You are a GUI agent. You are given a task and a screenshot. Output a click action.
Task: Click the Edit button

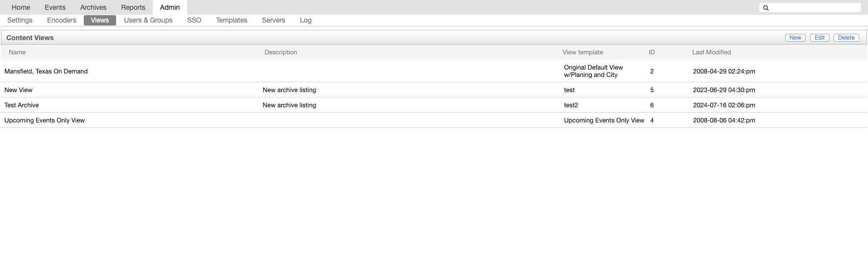coord(820,38)
